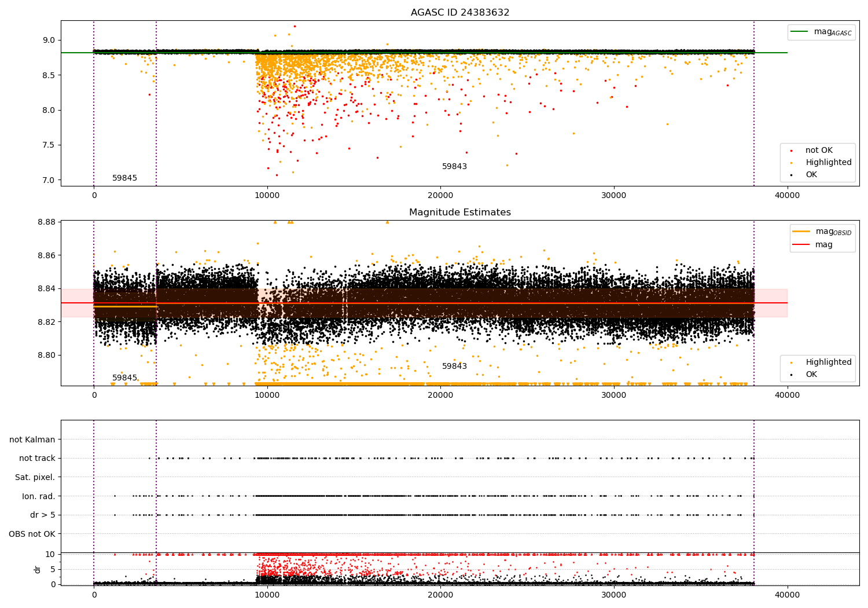This screenshot has width=868, height=608.
Task: Click the 20000 x-axis tick under bottom plot
Action: 441,595
